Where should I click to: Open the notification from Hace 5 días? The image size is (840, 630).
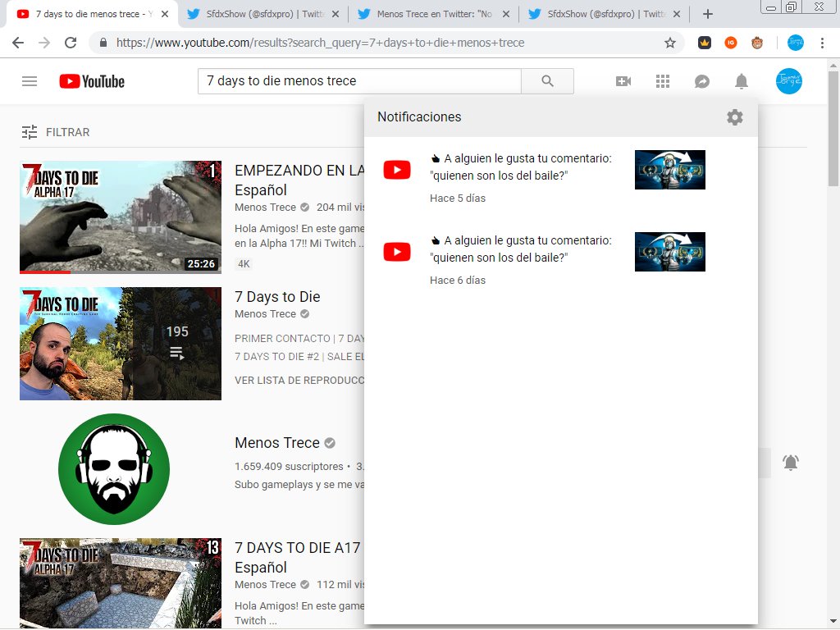point(560,178)
